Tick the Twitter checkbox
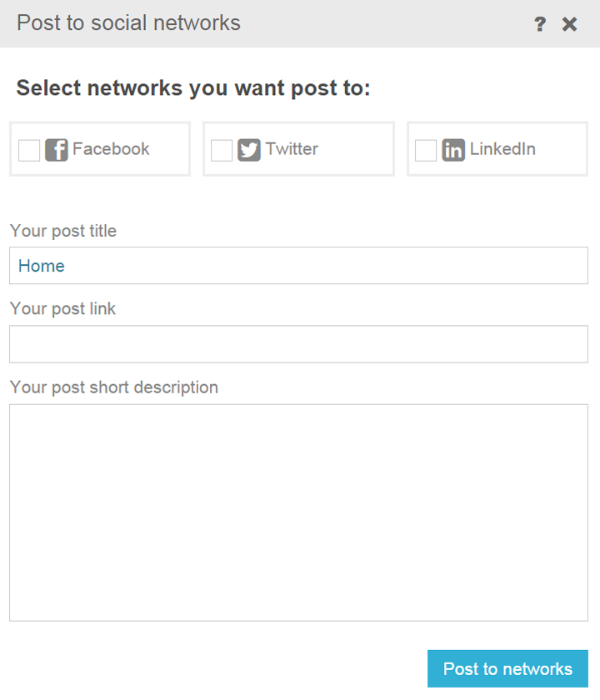 click(x=222, y=150)
